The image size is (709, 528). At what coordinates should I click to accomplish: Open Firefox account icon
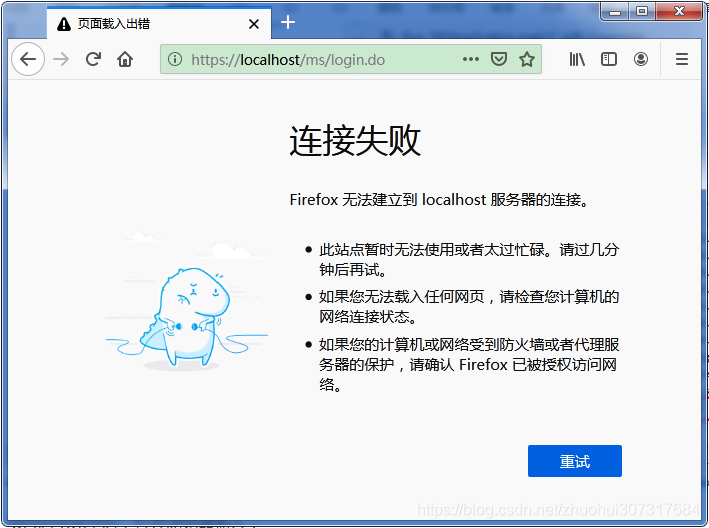pyautogui.click(x=641, y=59)
